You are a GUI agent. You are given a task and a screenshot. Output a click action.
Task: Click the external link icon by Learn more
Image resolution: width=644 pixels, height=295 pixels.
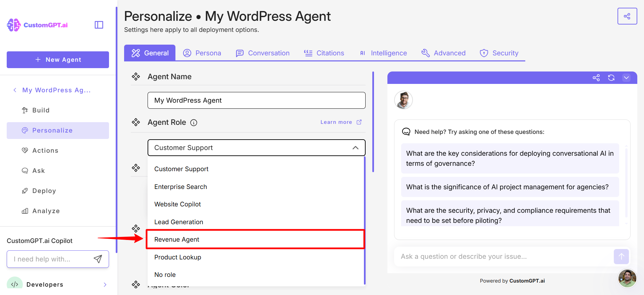coord(359,122)
